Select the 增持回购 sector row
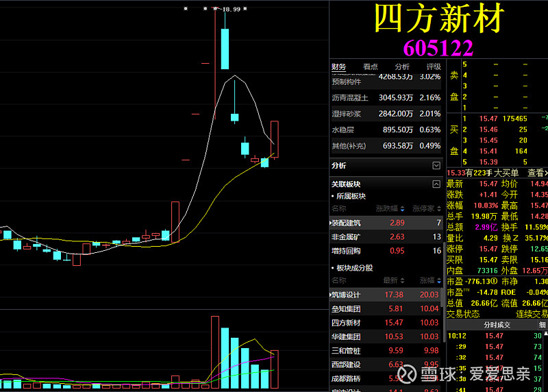The image size is (548, 392). pyautogui.click(x=386, y=251)
